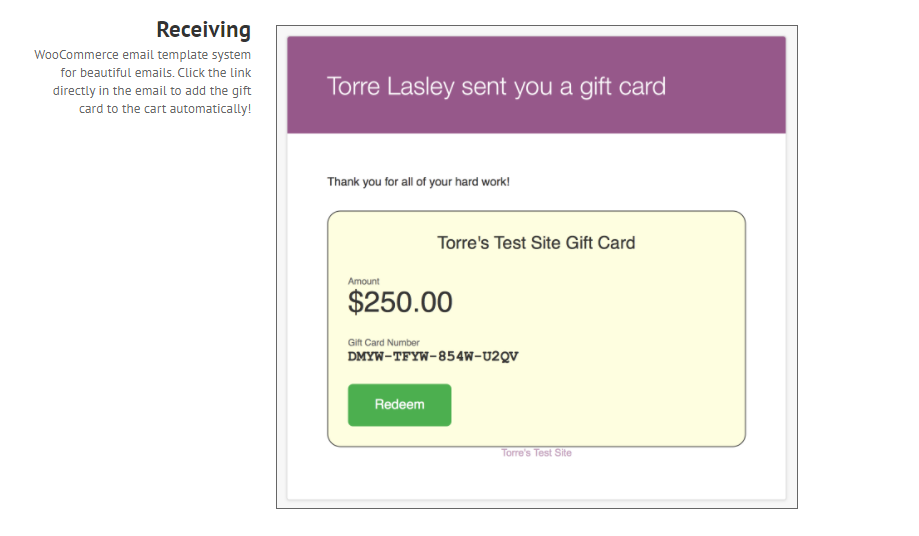Screen dimensions: 919x536
Task: Click the 'Torre Lasley sent you a gift card' title
Action: pos(496,87)
